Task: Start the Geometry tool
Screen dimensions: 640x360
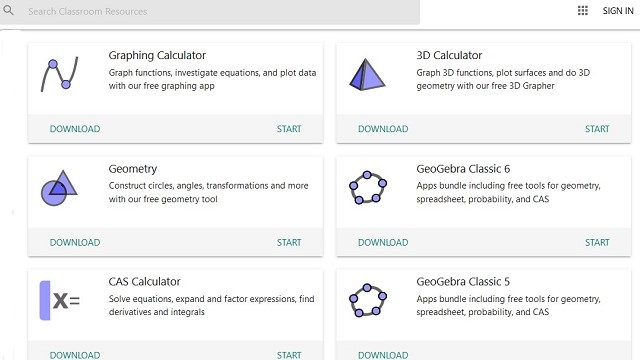Action: tap(289, 242)
